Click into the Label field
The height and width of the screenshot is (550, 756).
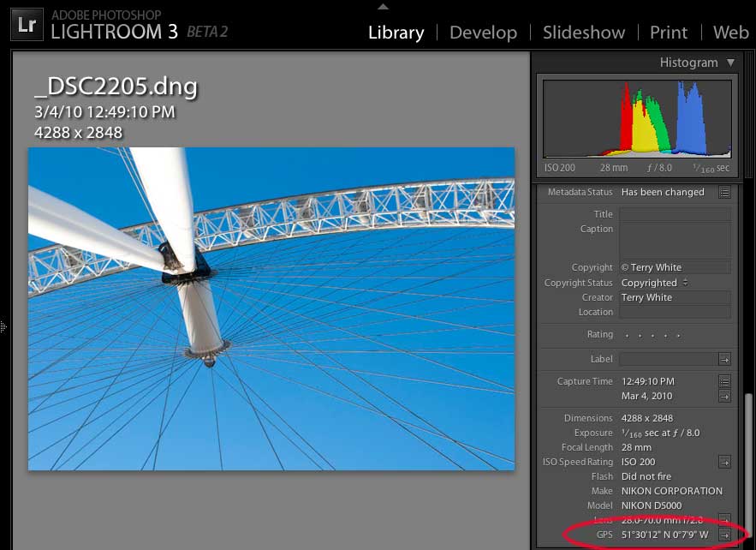669,359
